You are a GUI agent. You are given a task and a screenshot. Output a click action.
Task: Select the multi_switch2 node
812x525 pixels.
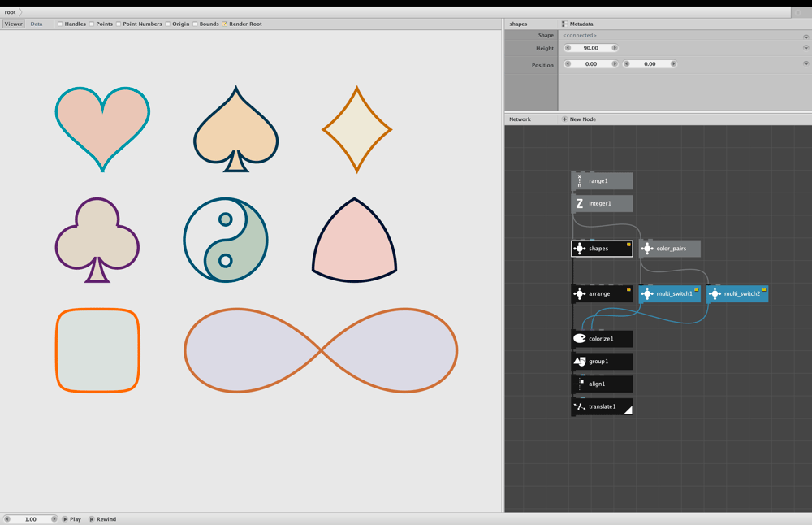pos(737,294)
